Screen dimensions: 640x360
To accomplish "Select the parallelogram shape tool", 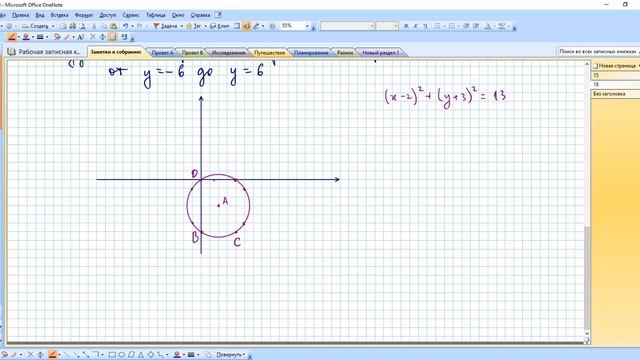I will [131, 355].
